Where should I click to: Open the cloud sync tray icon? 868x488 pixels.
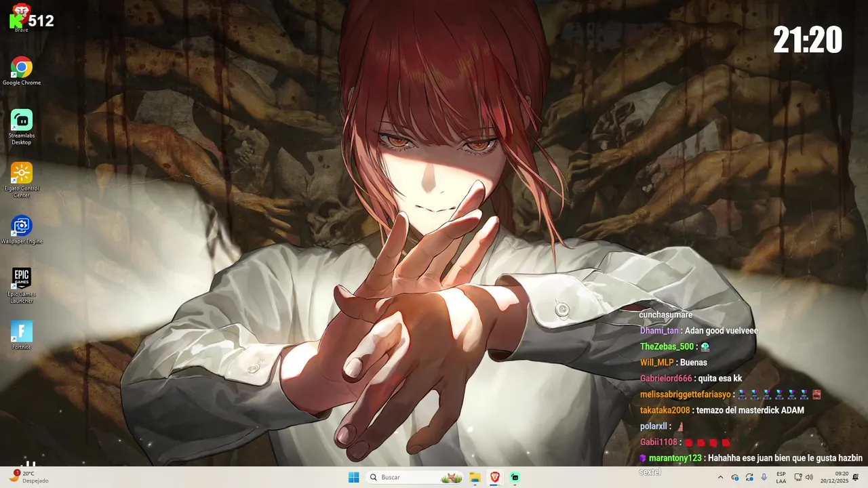point(735,478)
